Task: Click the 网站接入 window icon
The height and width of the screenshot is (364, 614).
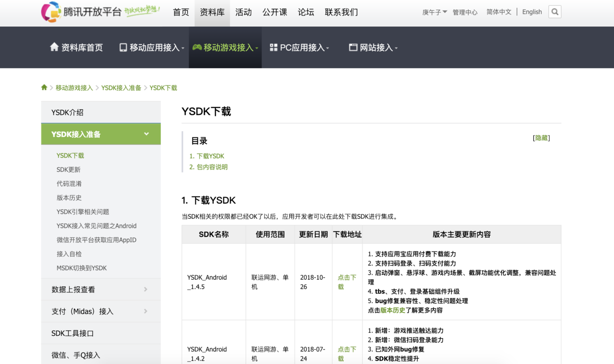Action: [353, 48]
